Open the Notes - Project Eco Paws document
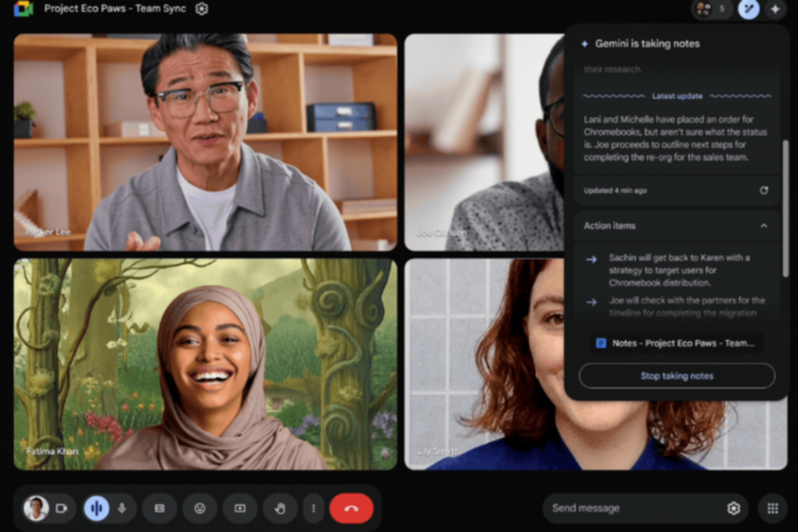The width and height of the screenshot is (798, 532). (x=677, y=343)
